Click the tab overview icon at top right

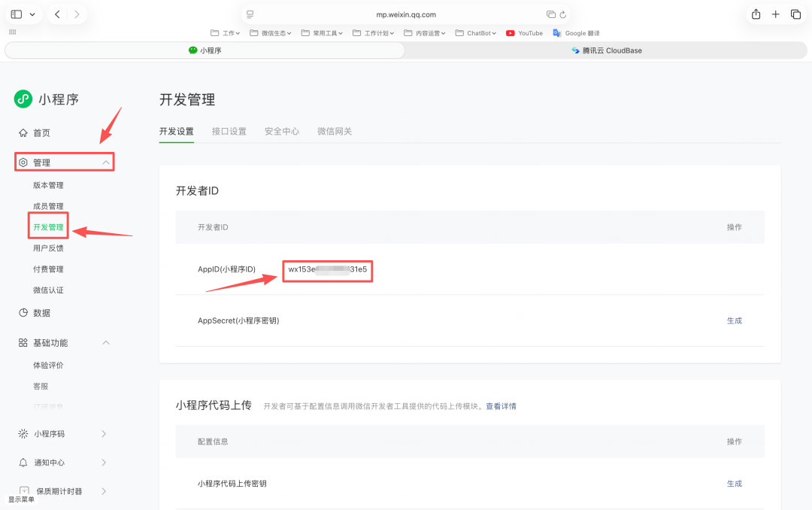click(x=795, y=14)
